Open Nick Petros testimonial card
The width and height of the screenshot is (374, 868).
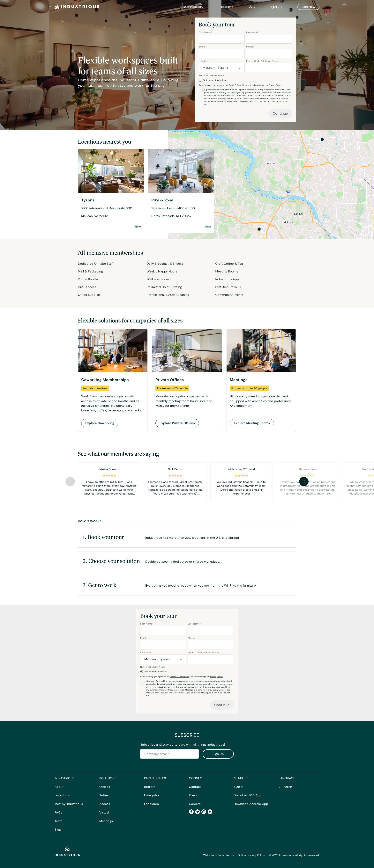pyautogui.click(x=175, y=481)
